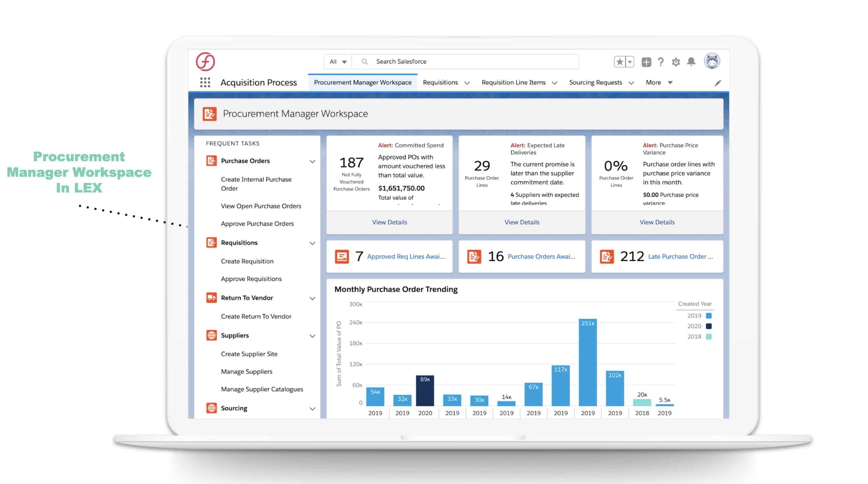Click the edit pencil icon near More menu
Image resolution: width=868 pixels, height=484 pixels.
(x=718, y=82)
